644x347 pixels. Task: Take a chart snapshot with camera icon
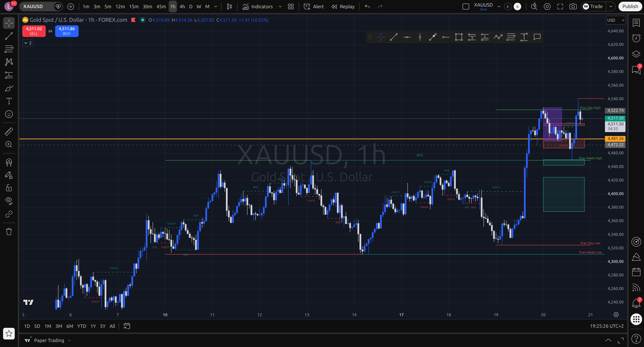click(573, 7)
